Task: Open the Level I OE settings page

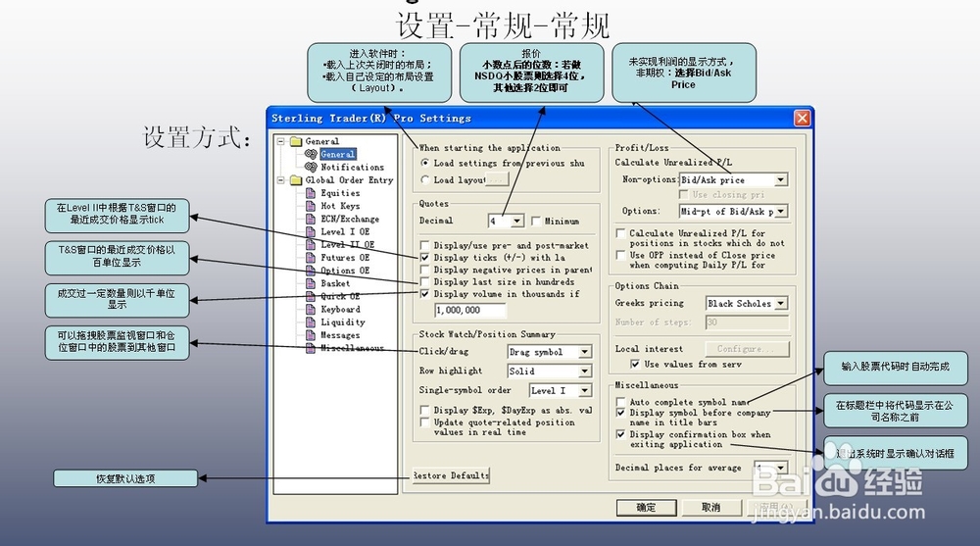Action: click(345, 231)
